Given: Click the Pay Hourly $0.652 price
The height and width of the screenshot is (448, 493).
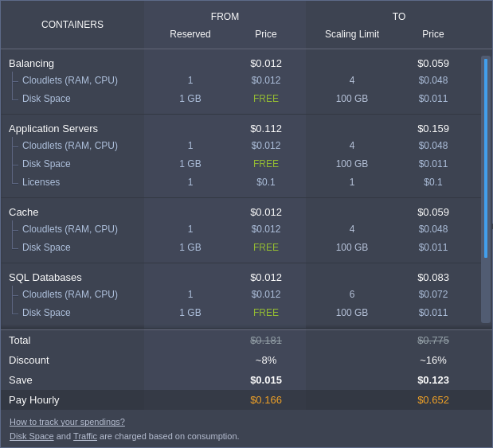Looking at the screenshot, I should click(433, 400).
